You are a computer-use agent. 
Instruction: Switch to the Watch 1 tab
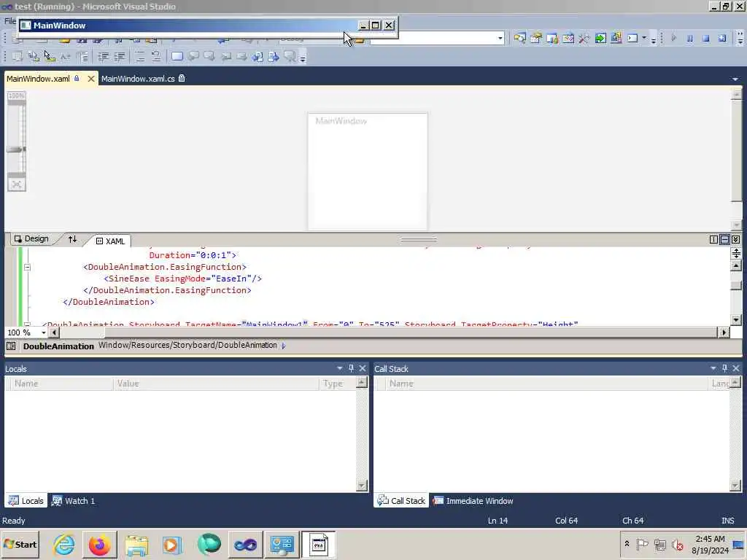coord(74,500)
